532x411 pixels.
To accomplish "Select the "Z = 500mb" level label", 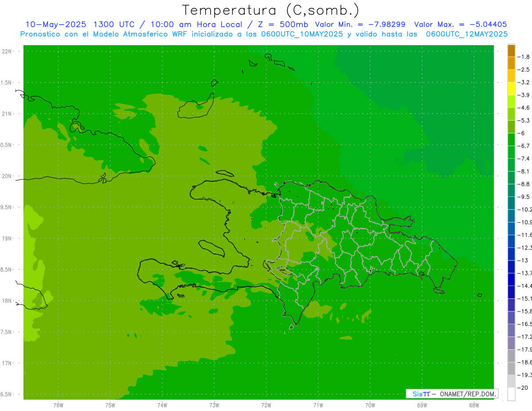I will pyautogui.click(x=283, y=24).
